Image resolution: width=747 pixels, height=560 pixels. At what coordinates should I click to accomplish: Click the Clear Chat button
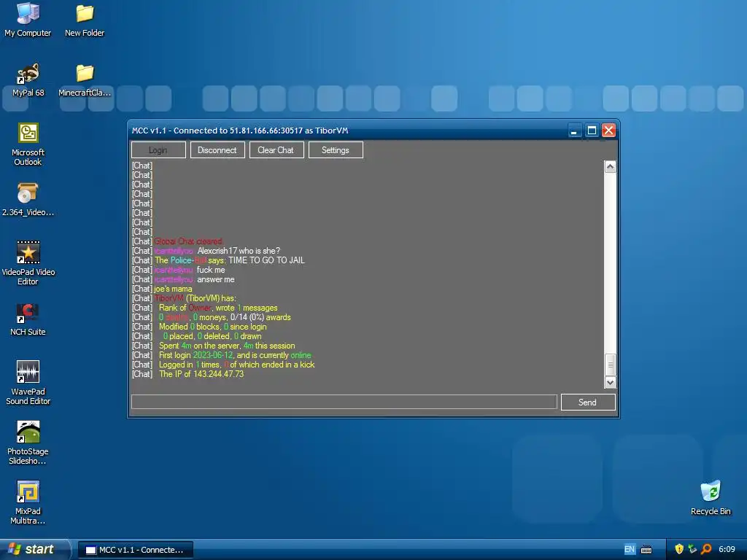click(x=276, y=150)
